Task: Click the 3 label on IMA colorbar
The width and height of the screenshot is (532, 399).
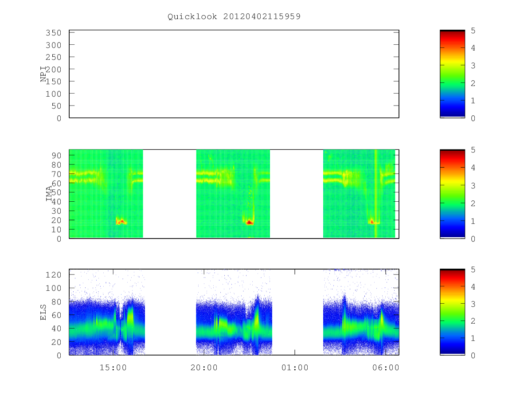Action: (x=473, y=185)
